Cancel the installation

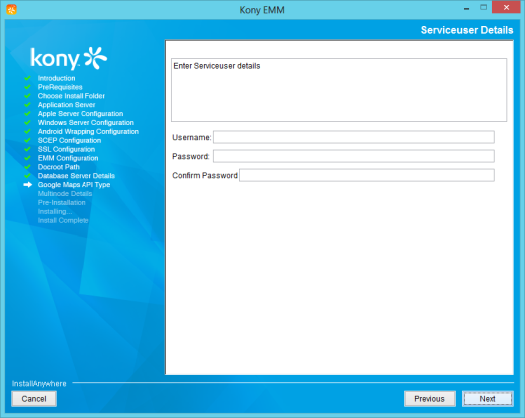click(x=34, y=399)
